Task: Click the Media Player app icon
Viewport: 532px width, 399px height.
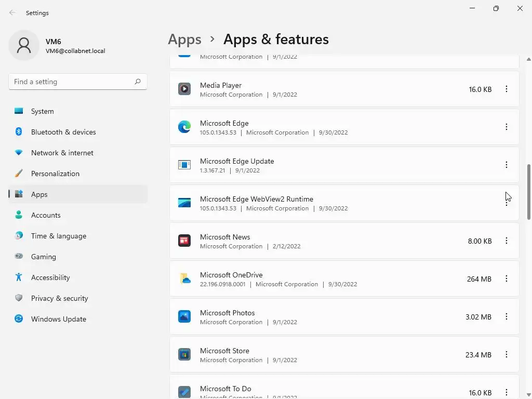Action: point(184,89)
